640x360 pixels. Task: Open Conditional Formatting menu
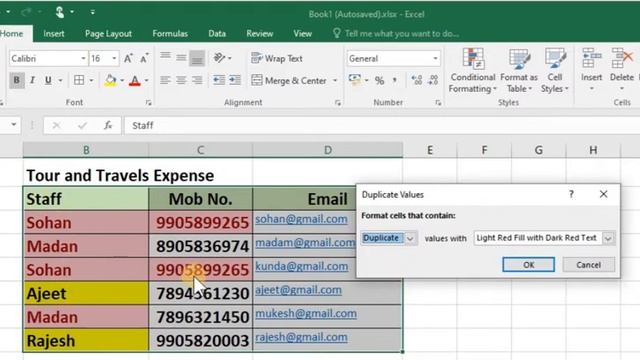tap(473, 71)
